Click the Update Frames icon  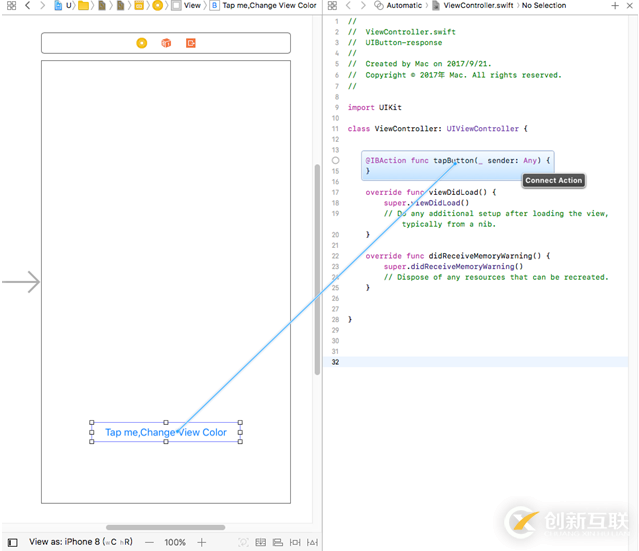[x=243, y=542]
